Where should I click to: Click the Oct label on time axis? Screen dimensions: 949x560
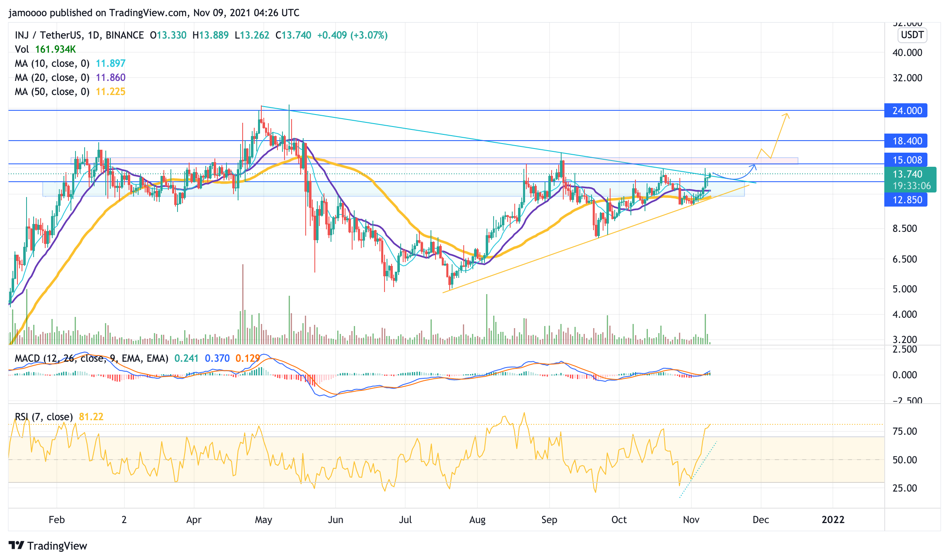[619, 520]
